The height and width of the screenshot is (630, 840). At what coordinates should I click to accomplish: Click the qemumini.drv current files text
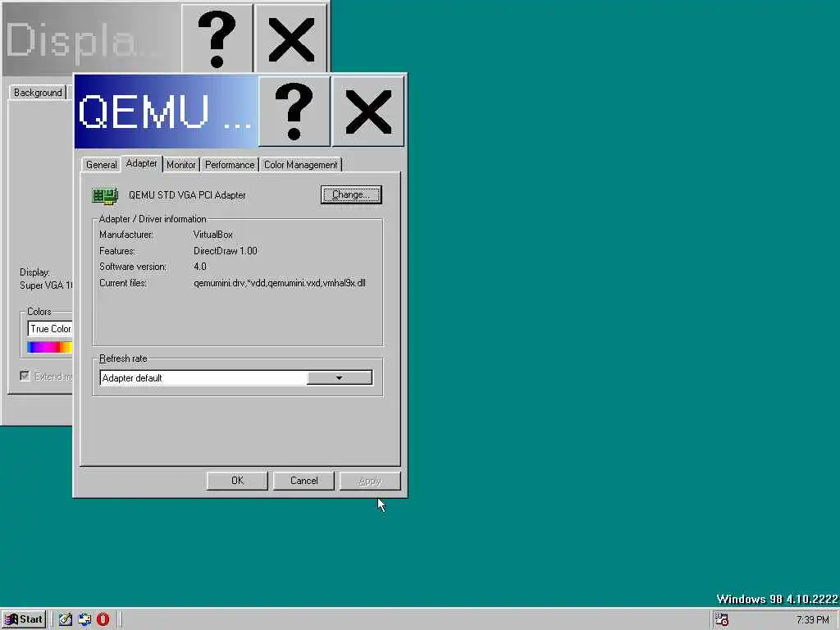click(279, 283)
